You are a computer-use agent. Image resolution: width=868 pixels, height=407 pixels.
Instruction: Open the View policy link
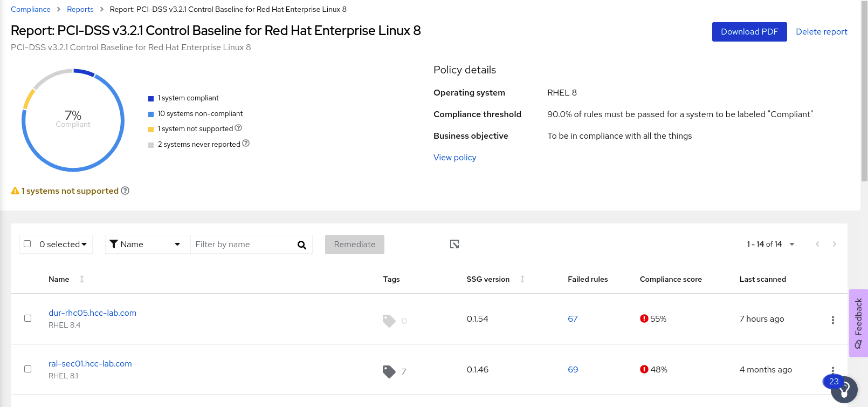454,158
